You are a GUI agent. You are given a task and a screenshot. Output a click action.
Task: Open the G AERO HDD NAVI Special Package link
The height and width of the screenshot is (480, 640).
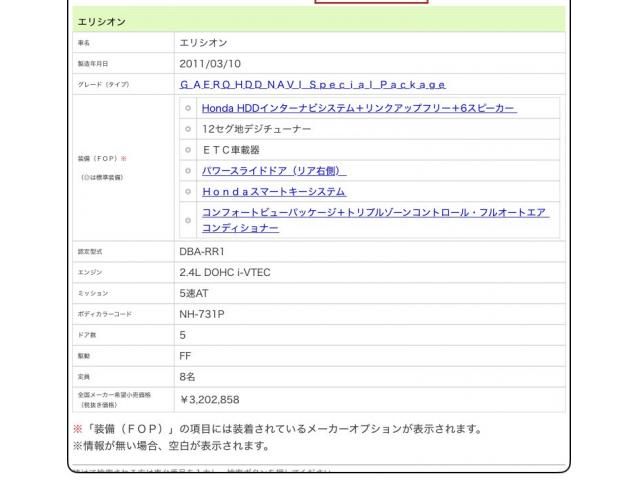coord(312,85)
